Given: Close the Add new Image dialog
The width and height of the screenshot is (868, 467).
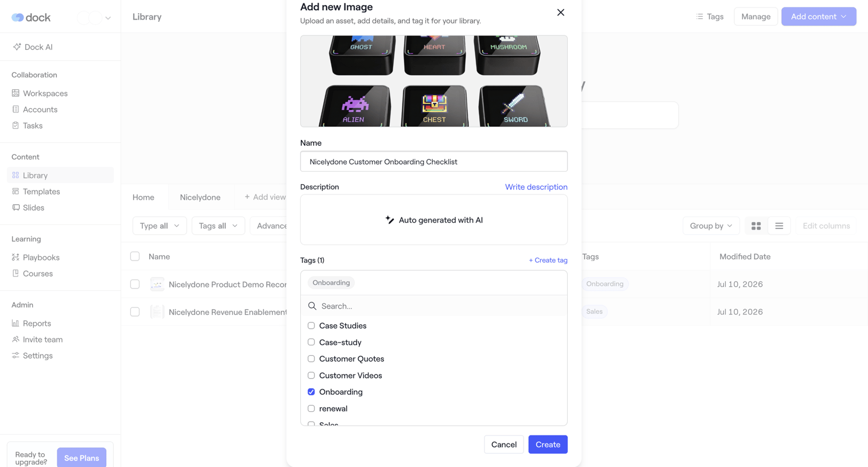Looking at the screenshot, I should [x=561, y=13].
